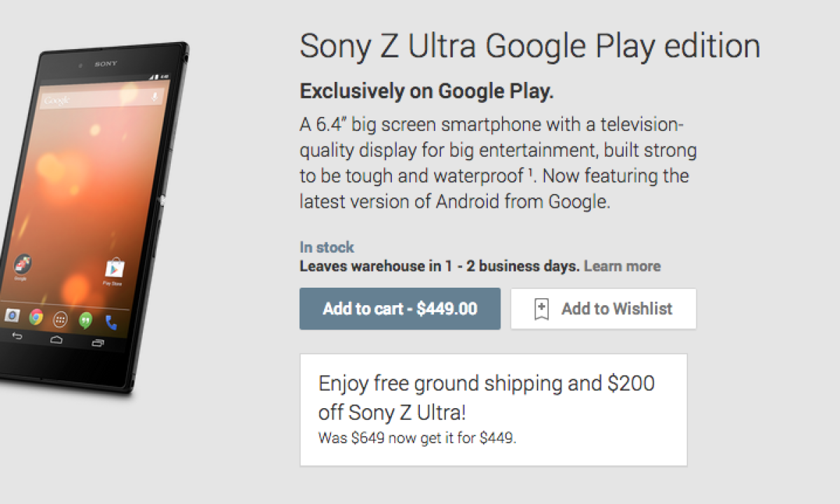
Task: Click the Google search bar on phone
Action: click(98, 99)
